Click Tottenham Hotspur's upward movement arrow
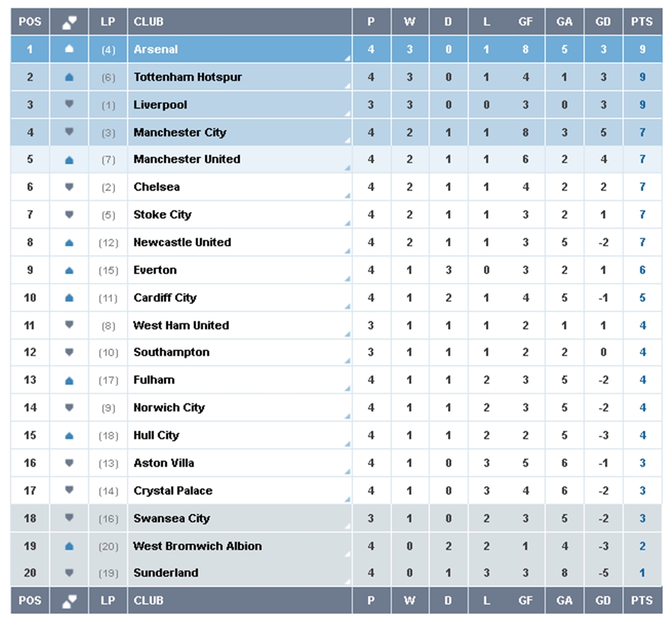This screenshot has width=672, height=622. coord(69,77)
